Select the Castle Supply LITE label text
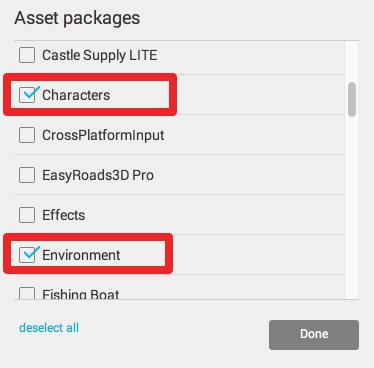The width and height of the screenshot is (374, 368). tap(100, 55)
